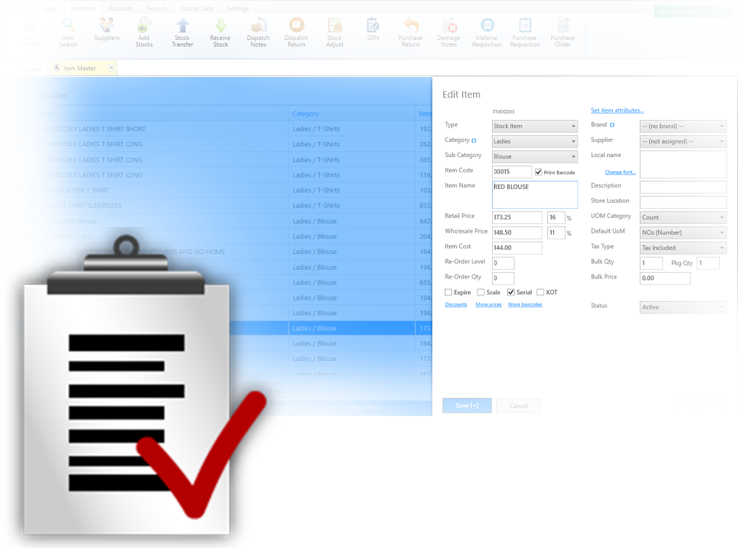Open Stock Adjust tool
This screenshot has width=738, height=560.
tap(335, 32)
